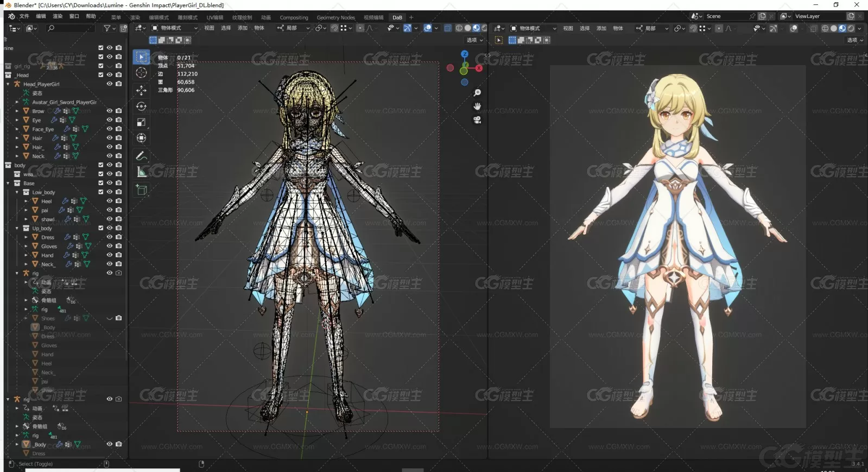
Task: Click green mesh data icon on Hair row
Action: coord(74,138)
